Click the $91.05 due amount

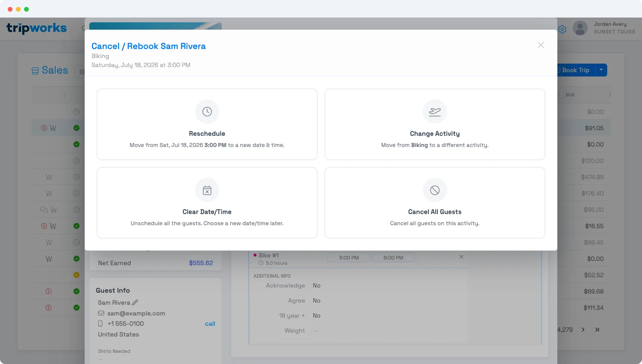pos(594,128)
